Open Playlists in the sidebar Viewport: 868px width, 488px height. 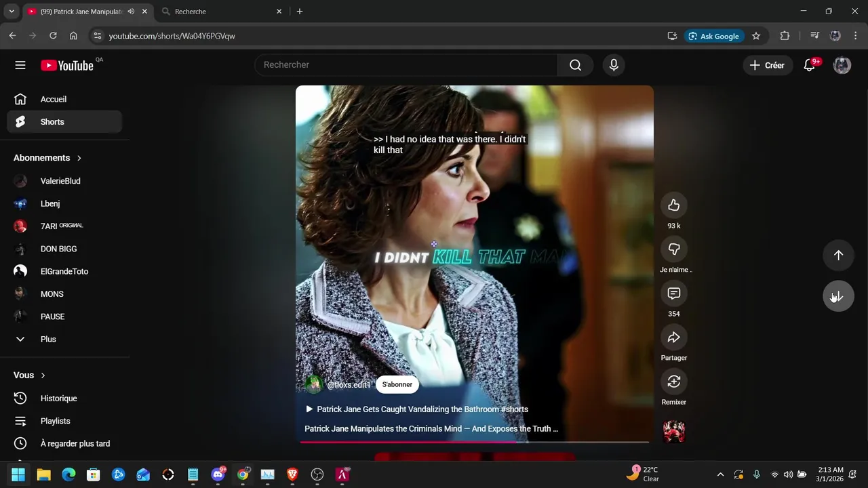[x=64, y=421]
